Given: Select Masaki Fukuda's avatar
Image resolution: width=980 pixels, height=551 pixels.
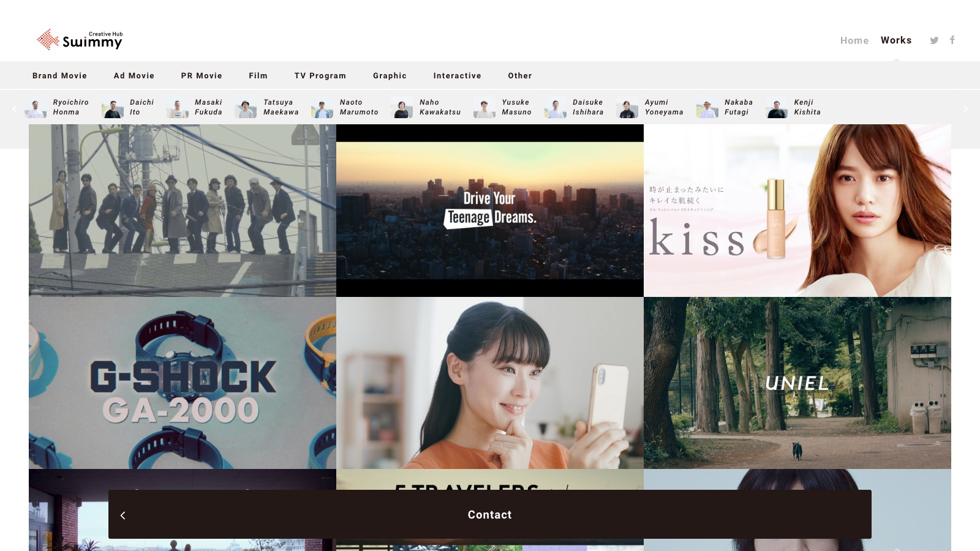Looking at the screenshot, I should pos(178,108).
